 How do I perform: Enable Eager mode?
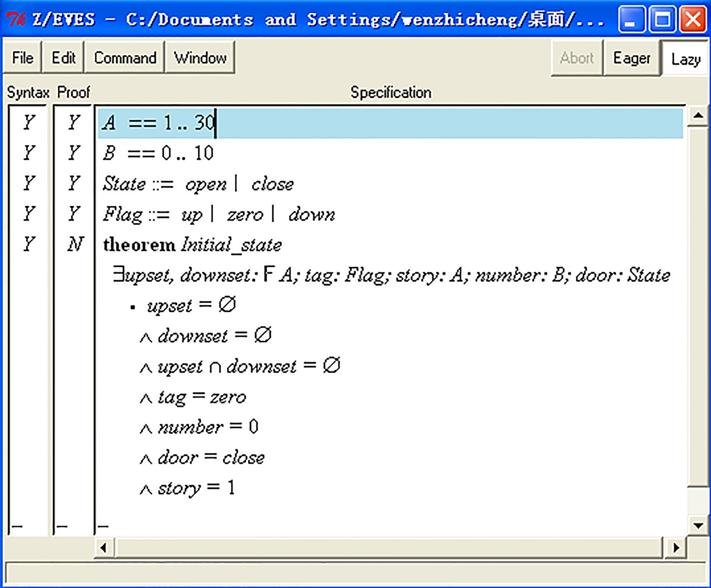632,58
